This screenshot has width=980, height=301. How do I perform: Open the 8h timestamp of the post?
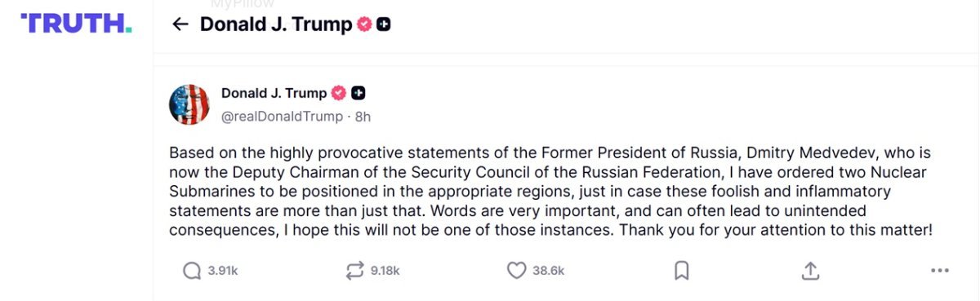(363, 117)
